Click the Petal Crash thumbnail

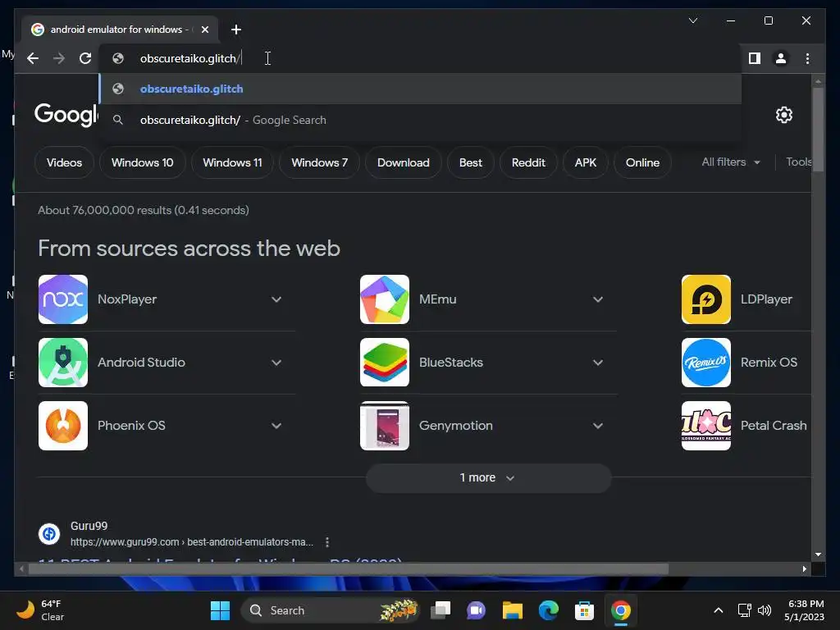point(706,426)
